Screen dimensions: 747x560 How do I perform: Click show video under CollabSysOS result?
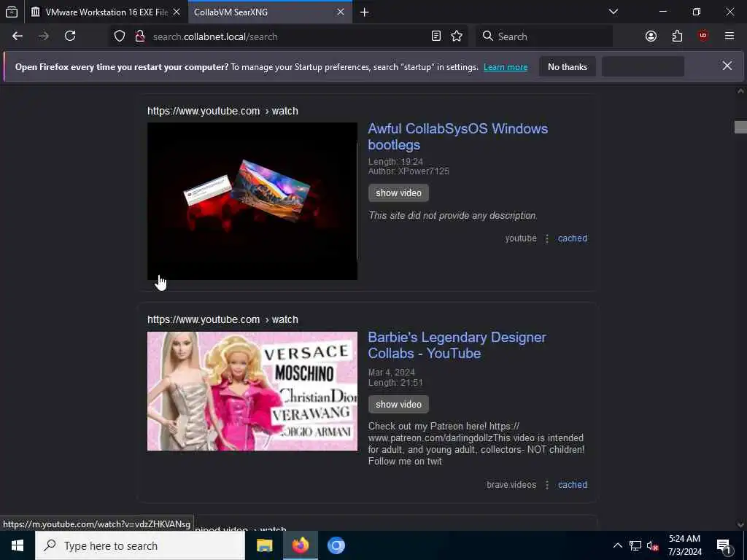tap(398, 192)
